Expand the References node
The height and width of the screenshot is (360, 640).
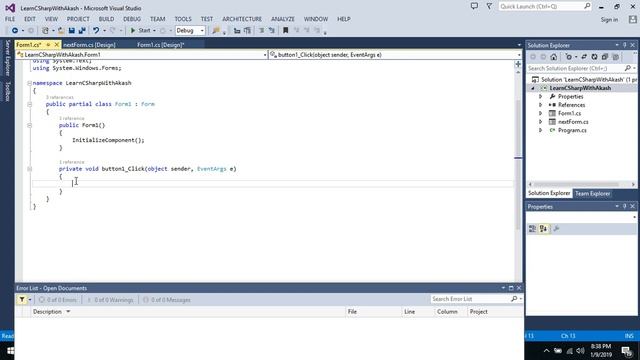tap(540, 105)
